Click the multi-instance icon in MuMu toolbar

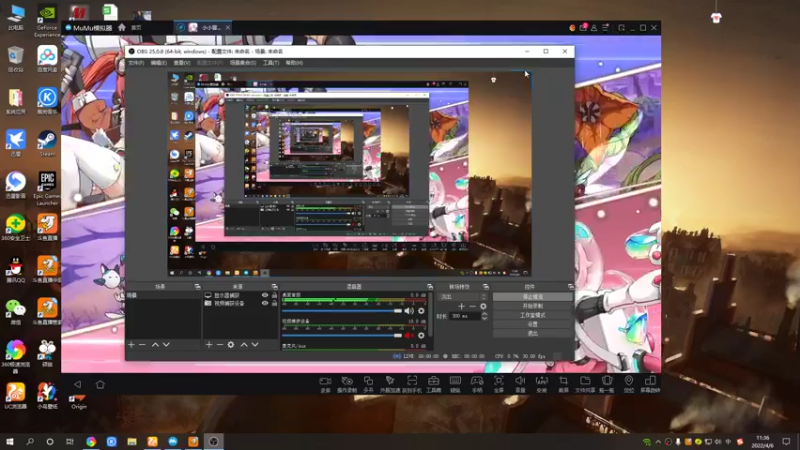tap(368, 381)
